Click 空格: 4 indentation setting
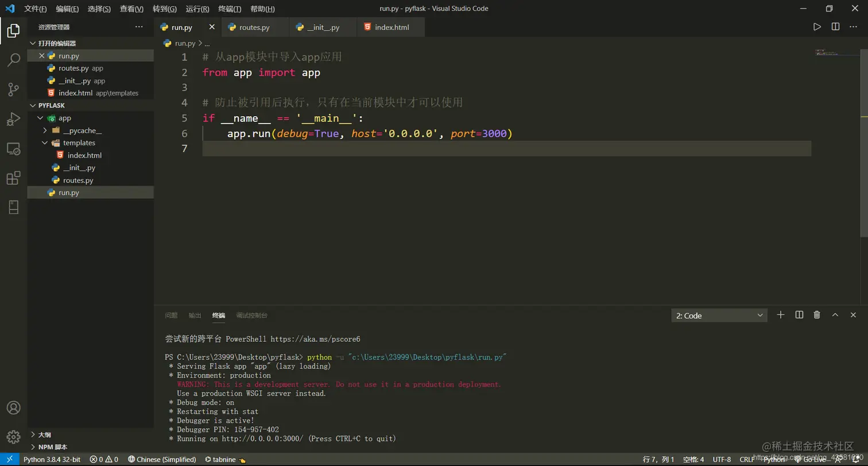 point(693,460)
